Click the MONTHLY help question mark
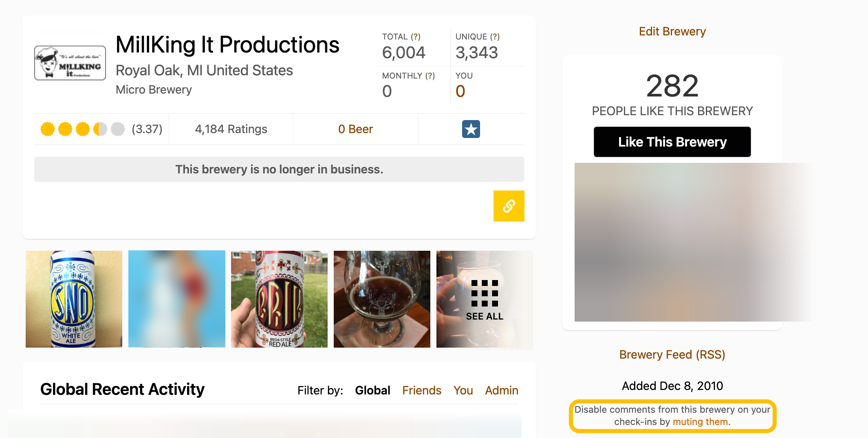 click(430, 76)
